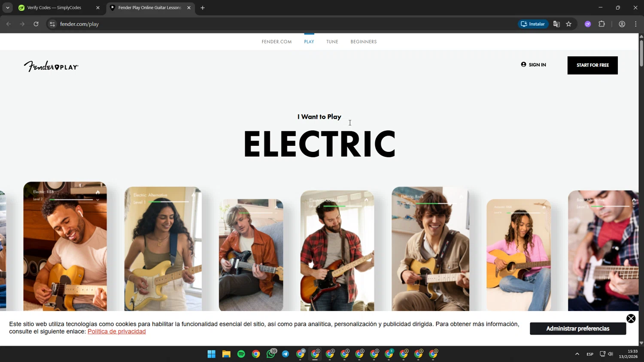The width and height of the screenshot is (644, 362).
Task: Click the Sign In user icon
Action: coord(523,64)
